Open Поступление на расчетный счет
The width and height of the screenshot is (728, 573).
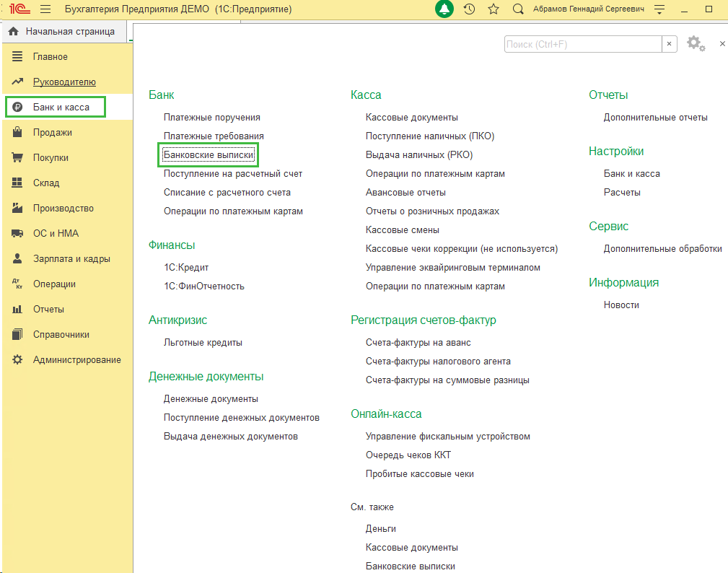pos(232,174)
